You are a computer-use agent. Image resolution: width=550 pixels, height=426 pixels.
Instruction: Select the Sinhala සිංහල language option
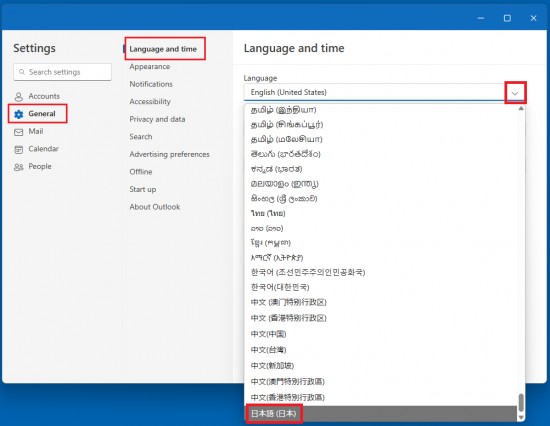pos(381,199)
